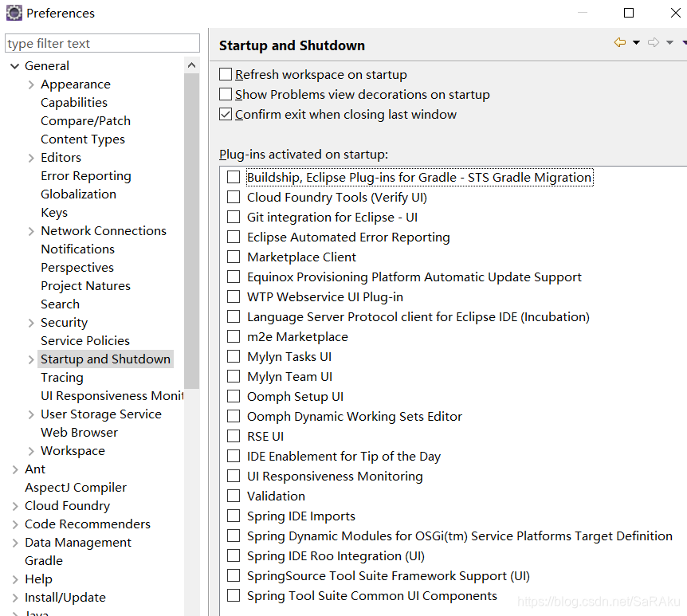
Task: Open the Back history dropdown arrow
Action: click(x=636, y=43)
